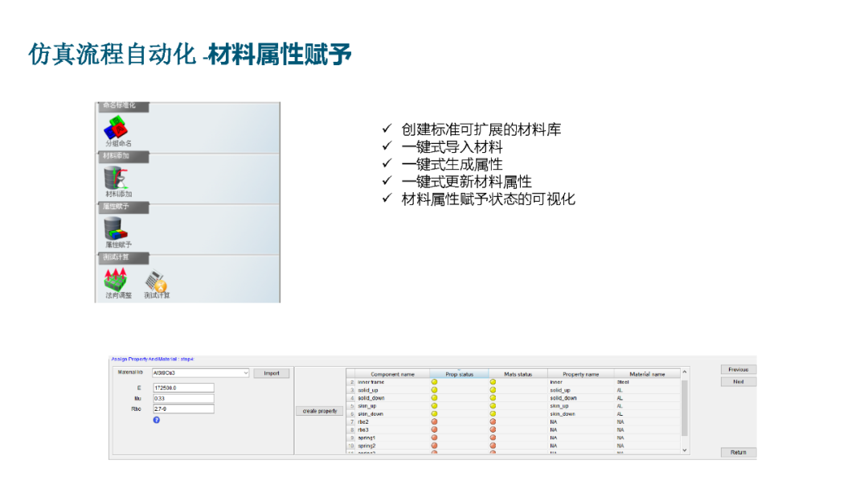Click the 测试计算 section header
This screenshot has width=868, height=489.
[122, 258]
